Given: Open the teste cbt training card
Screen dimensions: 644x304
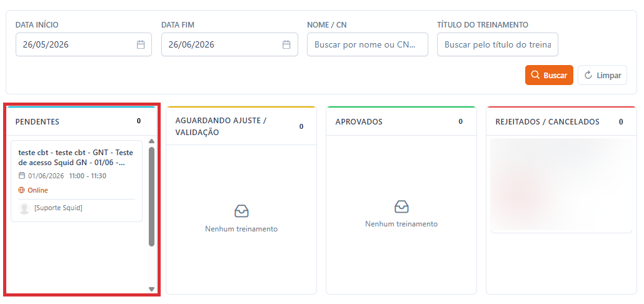Looking at the screenshot, I should coord(76,181).
